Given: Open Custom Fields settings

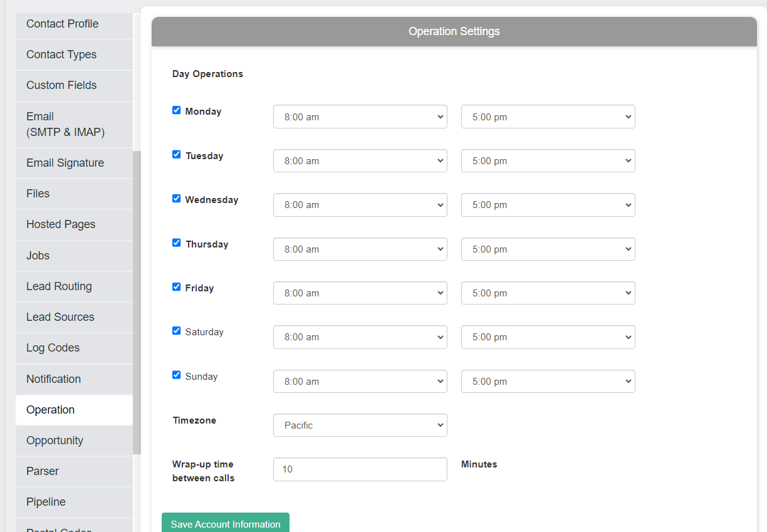Looking at the screenshot, I should 74,85.
